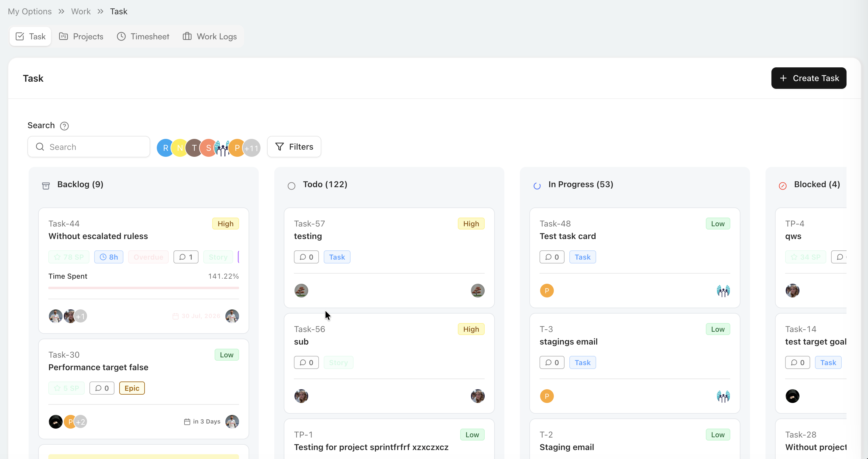This screenshot has width=868, height=459.
Task: Open the 'Test task card' title
Action: coord(568,236)
